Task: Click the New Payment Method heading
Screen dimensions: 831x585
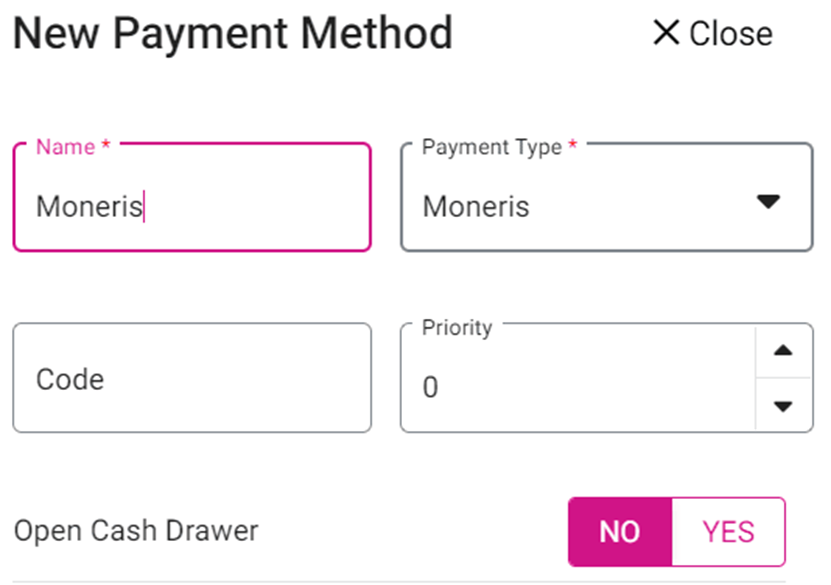Action: pyautogui.click(x=232, y=33)
